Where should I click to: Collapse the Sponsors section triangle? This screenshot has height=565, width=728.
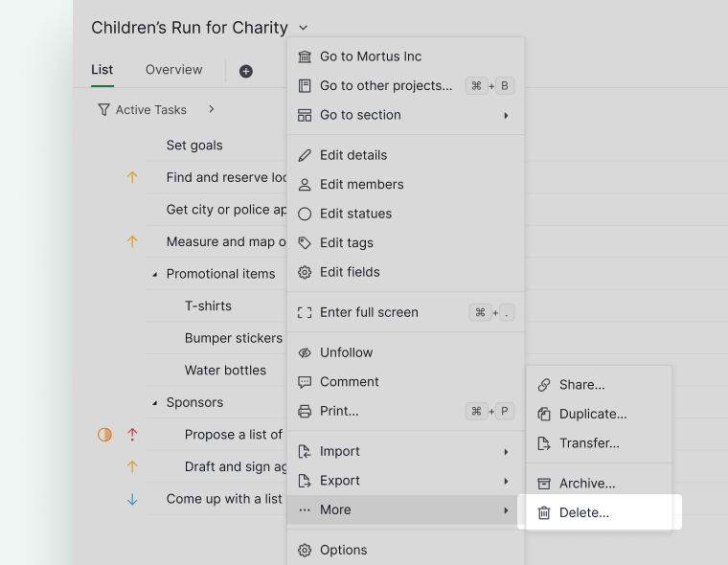tap(154, 403)
